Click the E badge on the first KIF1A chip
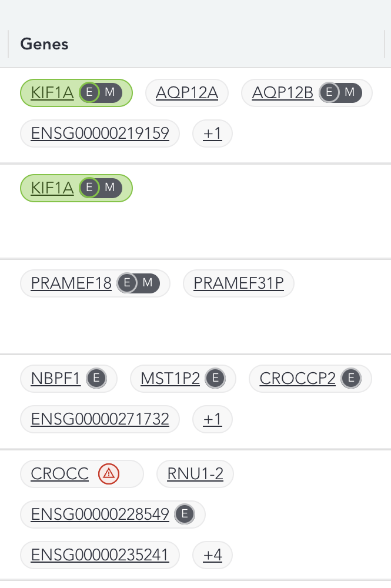 89,92
